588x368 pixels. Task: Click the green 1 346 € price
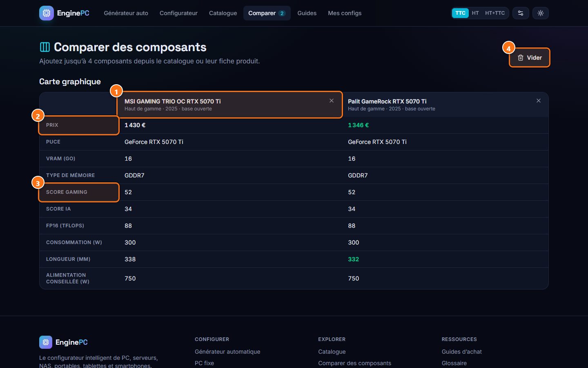click(x=358, y=125)
